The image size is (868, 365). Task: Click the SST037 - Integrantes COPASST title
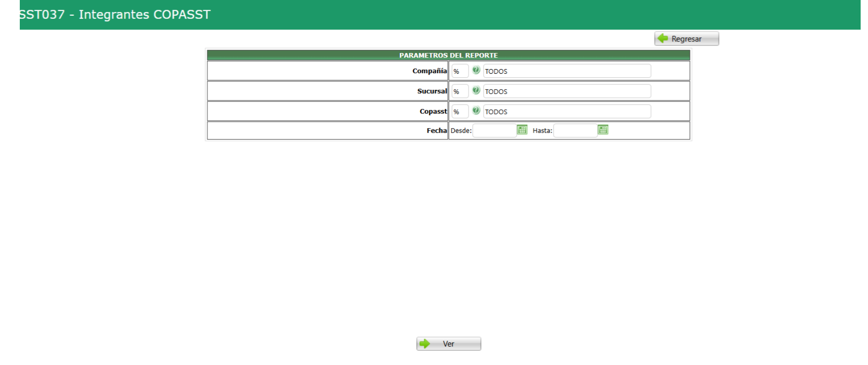[x=115, y=14]
